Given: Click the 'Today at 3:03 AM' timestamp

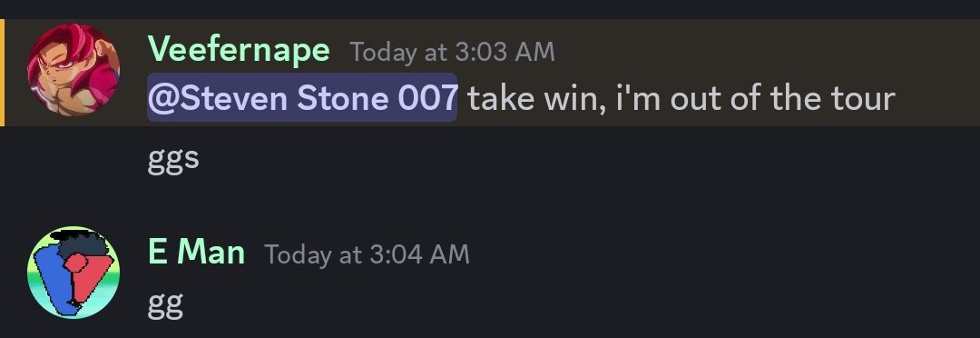Looking at the screenshot, I should (452, 51).
